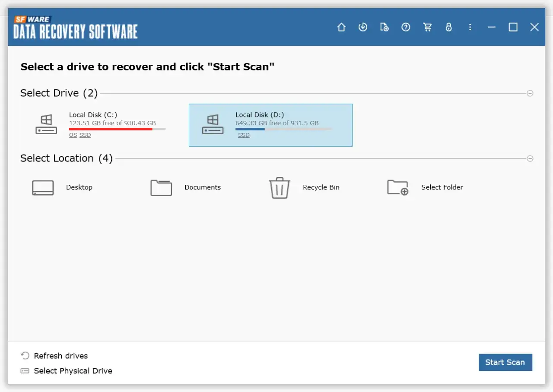Choose the Recycle Bin trash icon
This screenshot has width=553, height=392.
coord(280,188)
